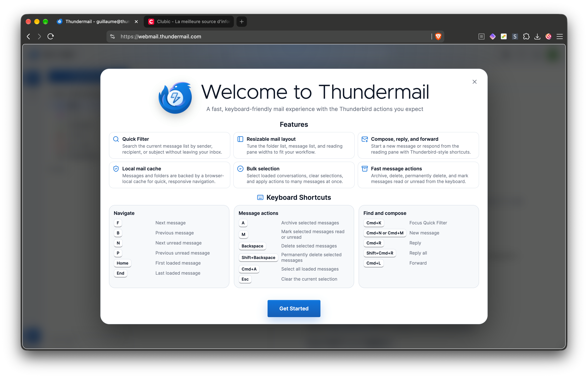
Task: Open a new tab with plus button
Action: (x=241, y=22)
